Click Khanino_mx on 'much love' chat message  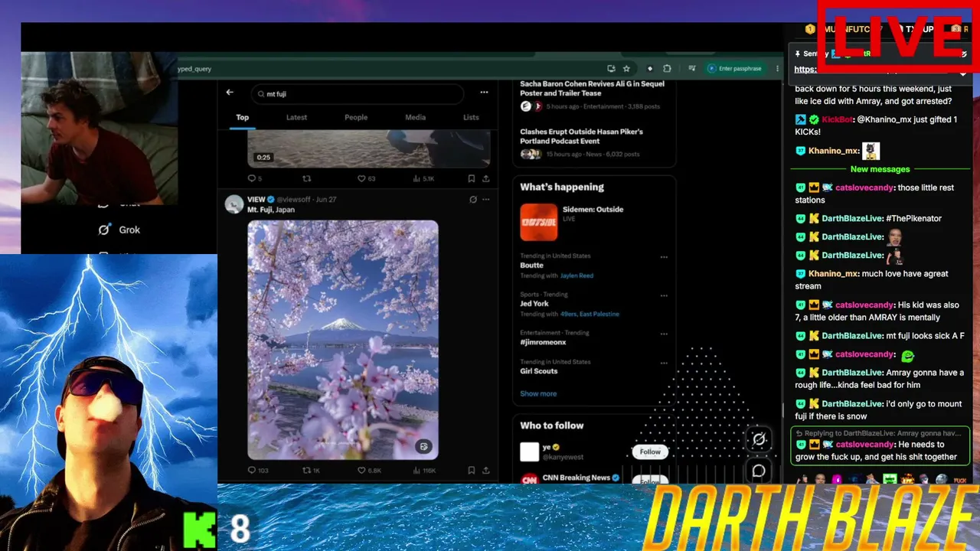pos(834,273)
